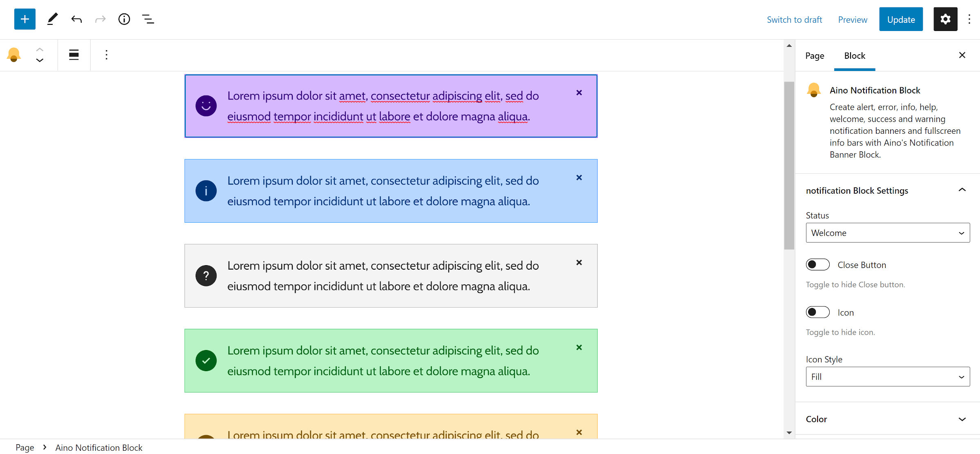Click the Update button
This screenshot has height=454, width=980.
pyautogui.click(x=901, y=19)
